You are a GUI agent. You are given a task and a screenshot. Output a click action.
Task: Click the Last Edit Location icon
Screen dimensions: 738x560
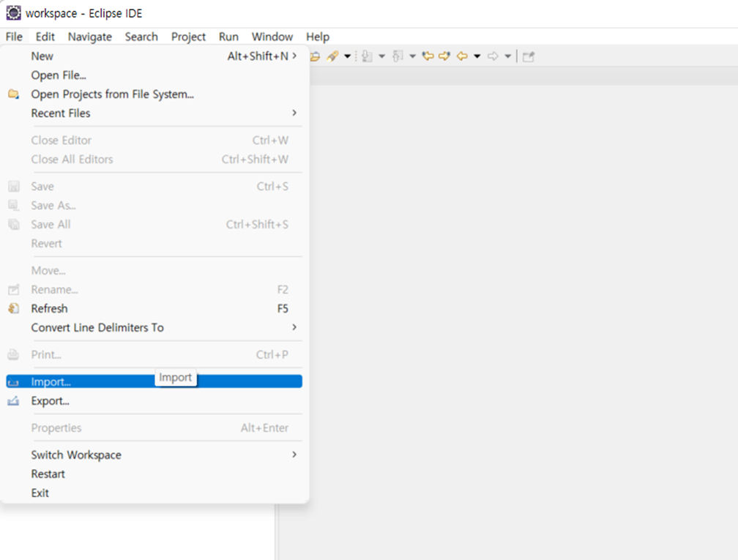[x=428, y=56]
